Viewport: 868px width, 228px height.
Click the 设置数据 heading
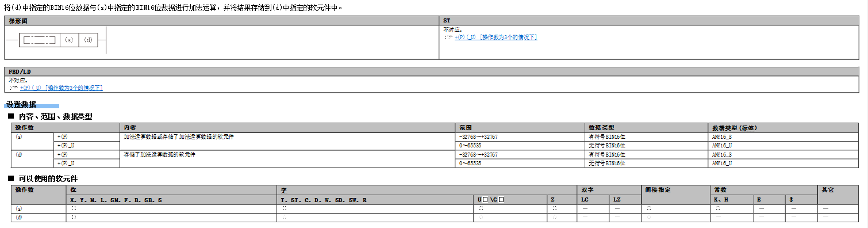click(x=21, y=104)
